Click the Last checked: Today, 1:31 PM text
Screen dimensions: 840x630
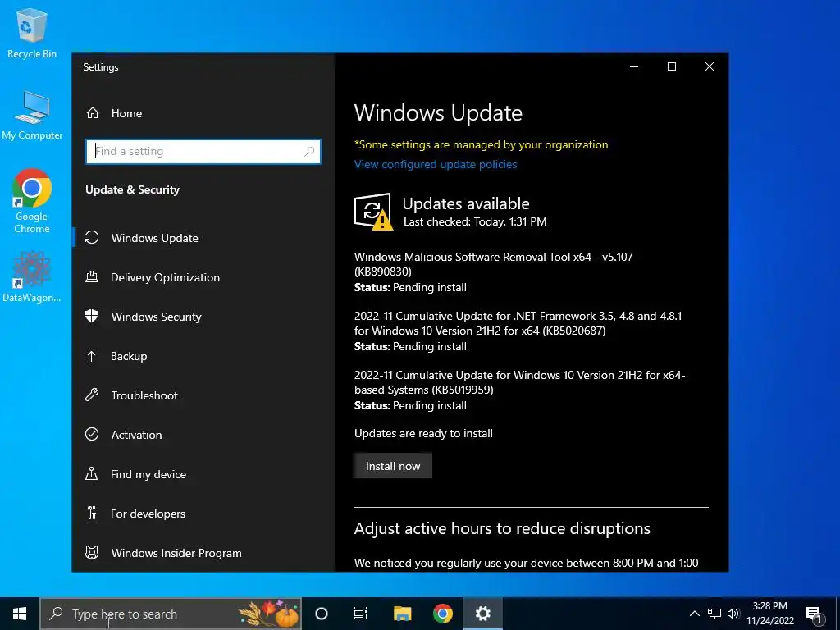pos(475,221)
